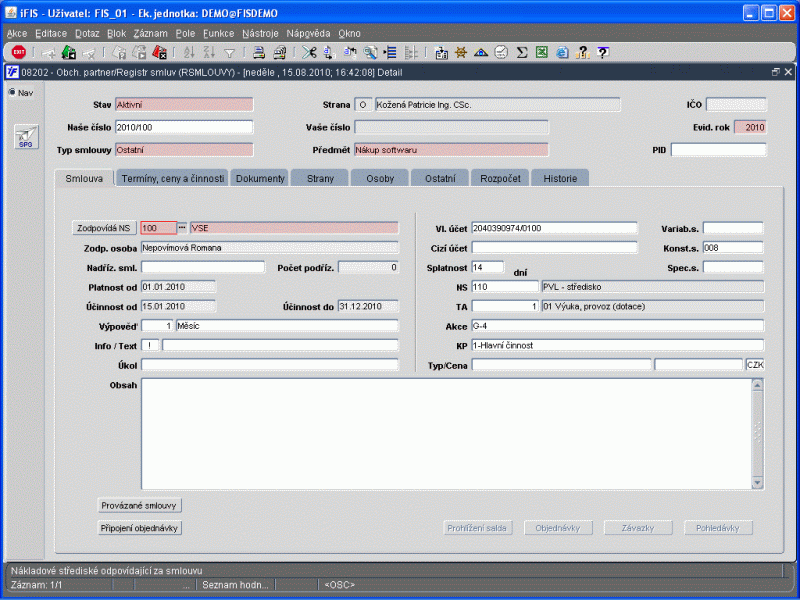The height and width of the screenshot is (600, 800).
Task: Switch to the Termíny, ceny a činnosti tab
Action: coord(173,178)
